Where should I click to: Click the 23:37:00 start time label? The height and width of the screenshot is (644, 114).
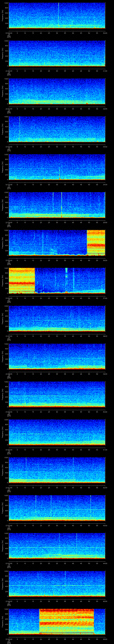9,336
